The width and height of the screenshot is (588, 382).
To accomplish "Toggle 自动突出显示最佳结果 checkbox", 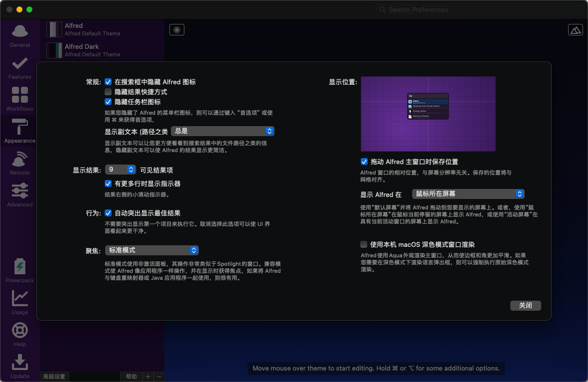I will pos(108,213).
